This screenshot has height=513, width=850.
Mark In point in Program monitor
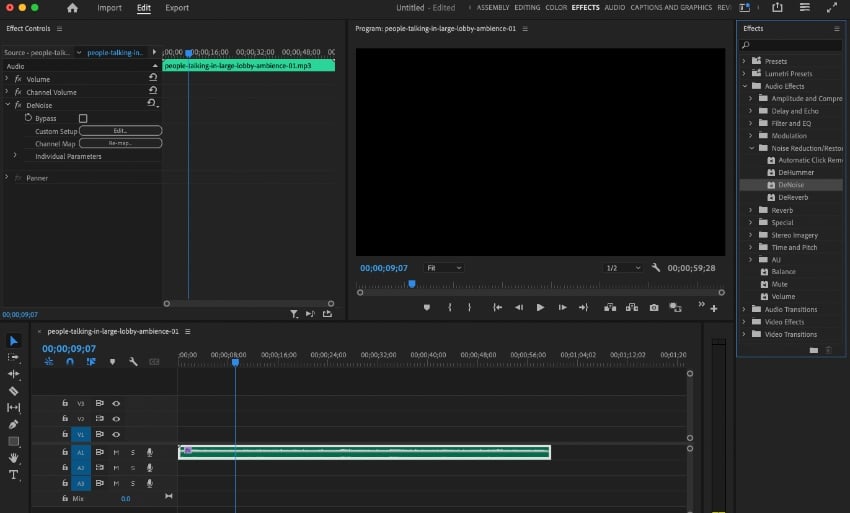click(x=449, y=307)
